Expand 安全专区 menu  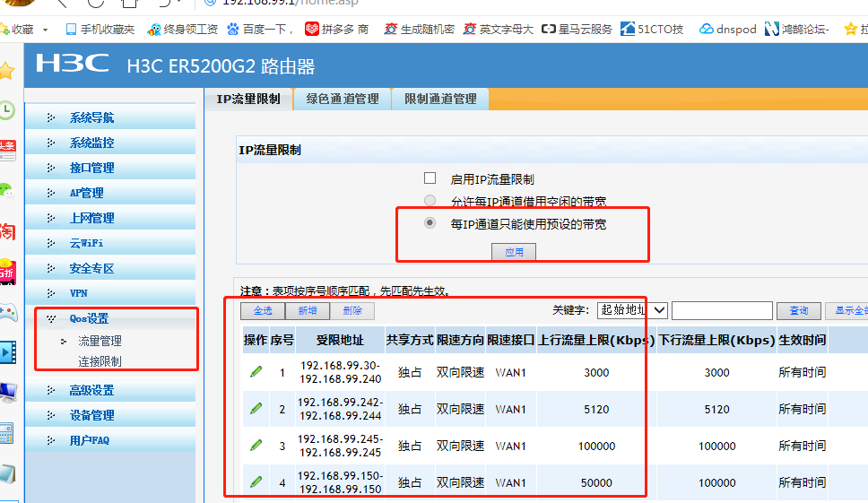point(110,268)
